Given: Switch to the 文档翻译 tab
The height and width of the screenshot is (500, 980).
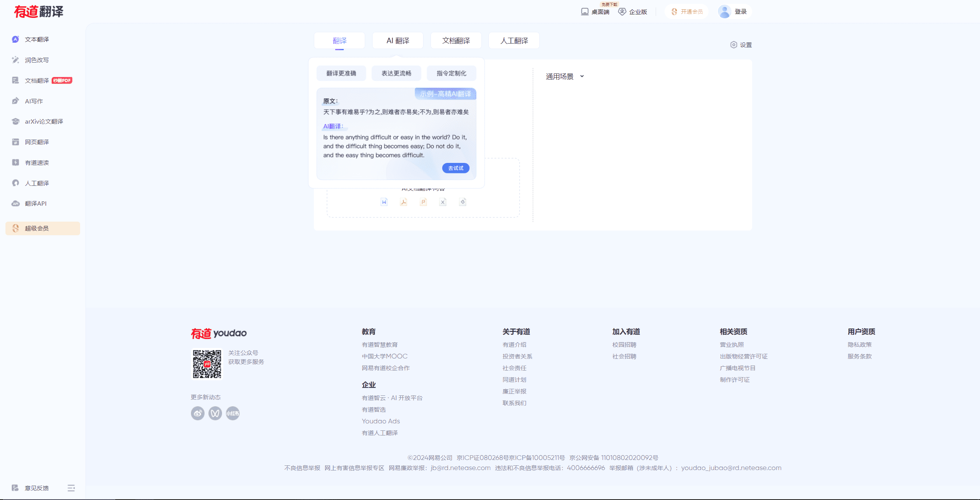Looking at the screenshot, I should pos(456,40).
